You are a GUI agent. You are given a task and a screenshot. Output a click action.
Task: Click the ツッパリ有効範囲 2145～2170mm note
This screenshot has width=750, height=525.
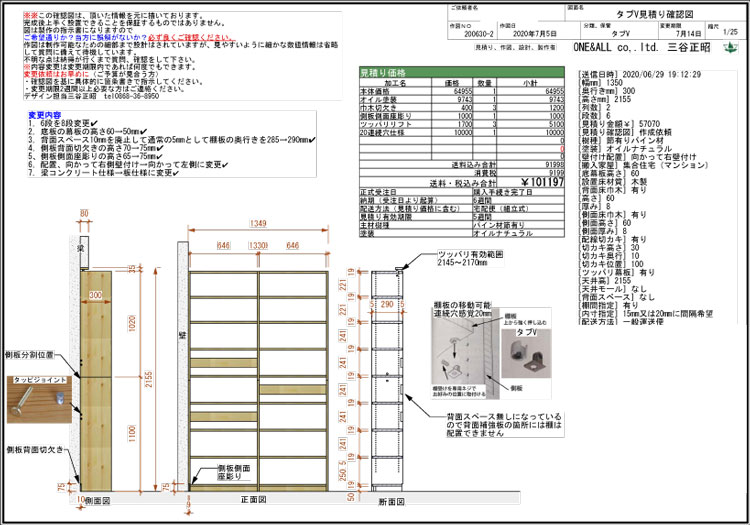[470, 259]
